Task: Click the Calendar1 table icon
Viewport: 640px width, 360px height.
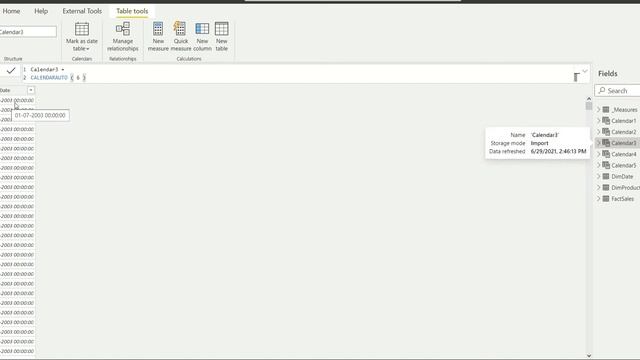Action: pyautogui.click(x=606, y=120)
